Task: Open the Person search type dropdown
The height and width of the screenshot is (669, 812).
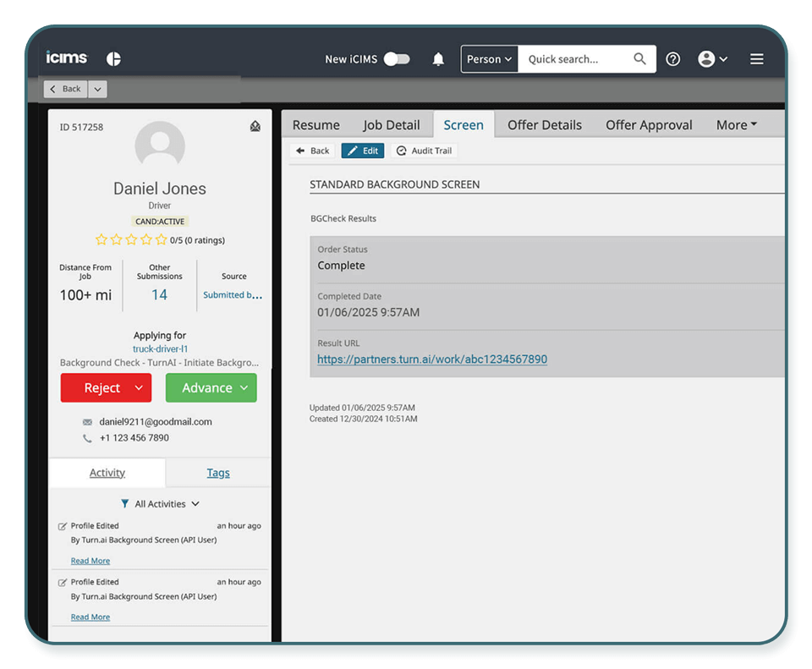Action: [x=489, y=59]
